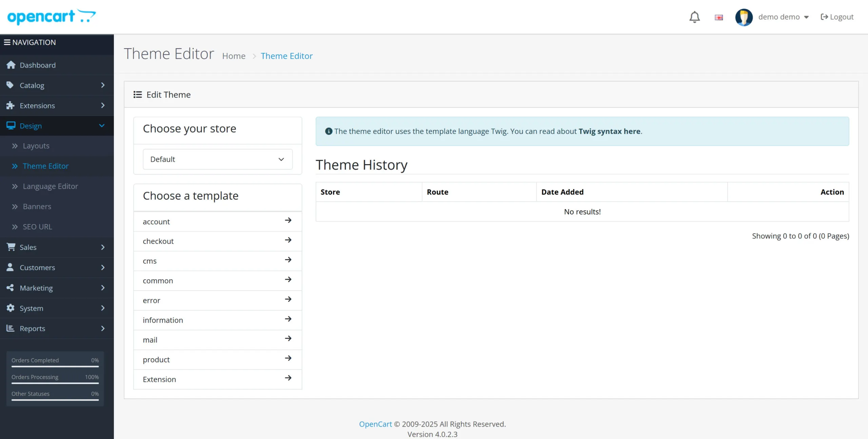Open the account template via its arrow icon
This screenshot has height=439, width=868.
[x=288, y=220]
